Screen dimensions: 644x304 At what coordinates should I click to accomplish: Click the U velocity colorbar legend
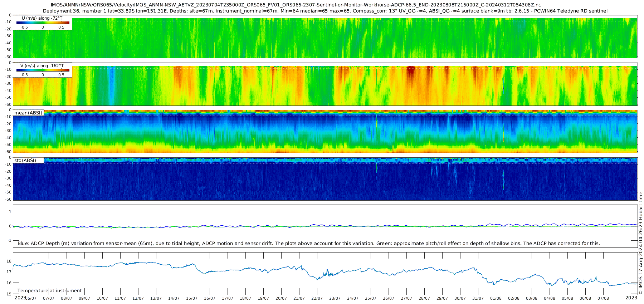[x=43, y=23]
